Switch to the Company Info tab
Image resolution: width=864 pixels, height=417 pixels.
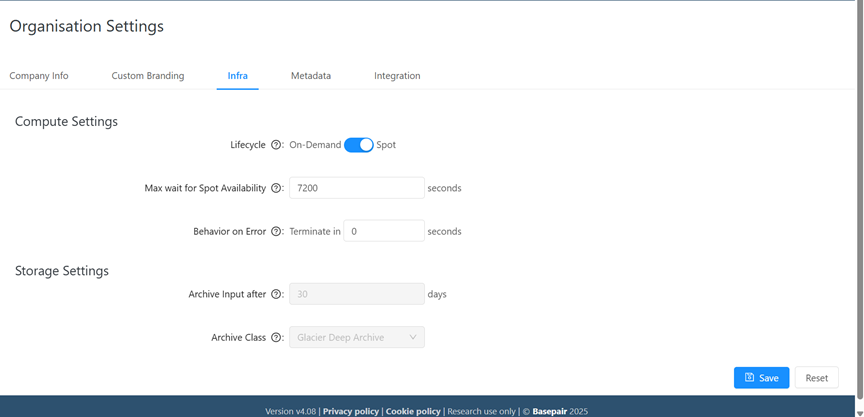click(x=39, y=76)
